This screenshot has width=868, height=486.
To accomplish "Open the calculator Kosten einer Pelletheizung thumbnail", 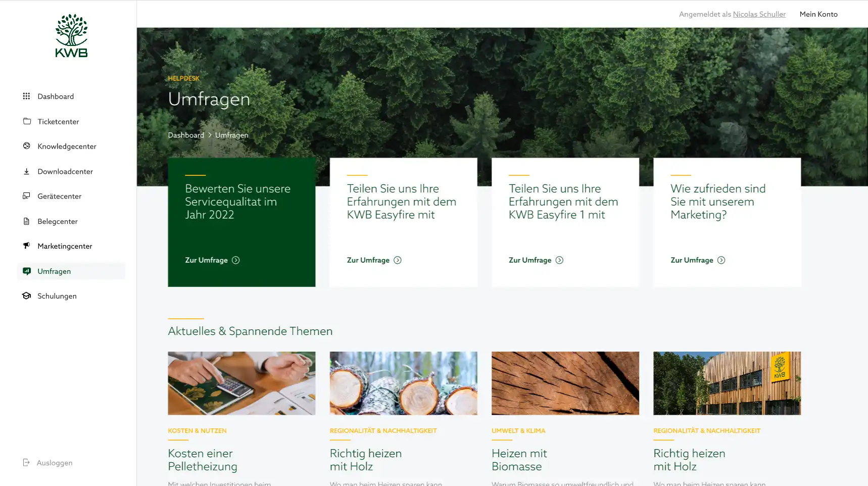I will 242,383.
